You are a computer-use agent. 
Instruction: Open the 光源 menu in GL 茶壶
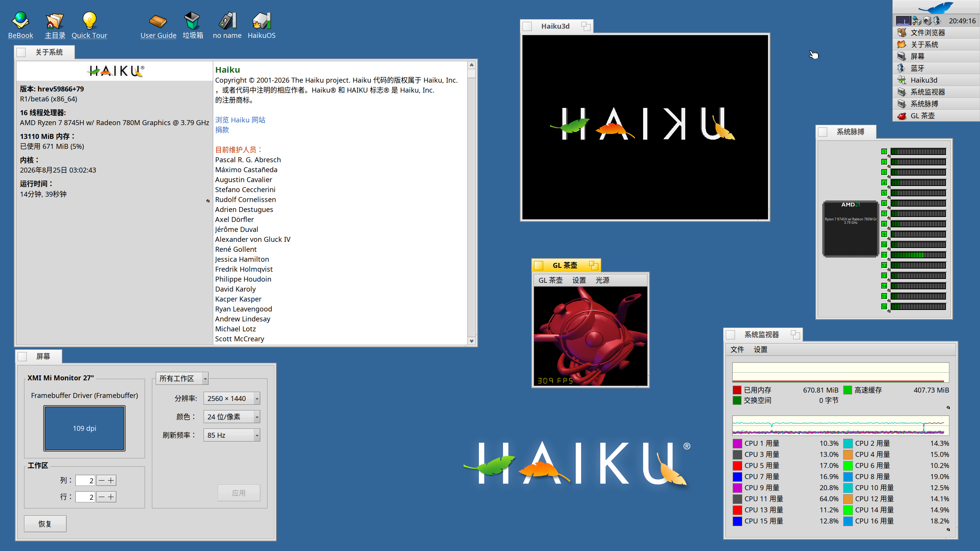click(602, 280)
